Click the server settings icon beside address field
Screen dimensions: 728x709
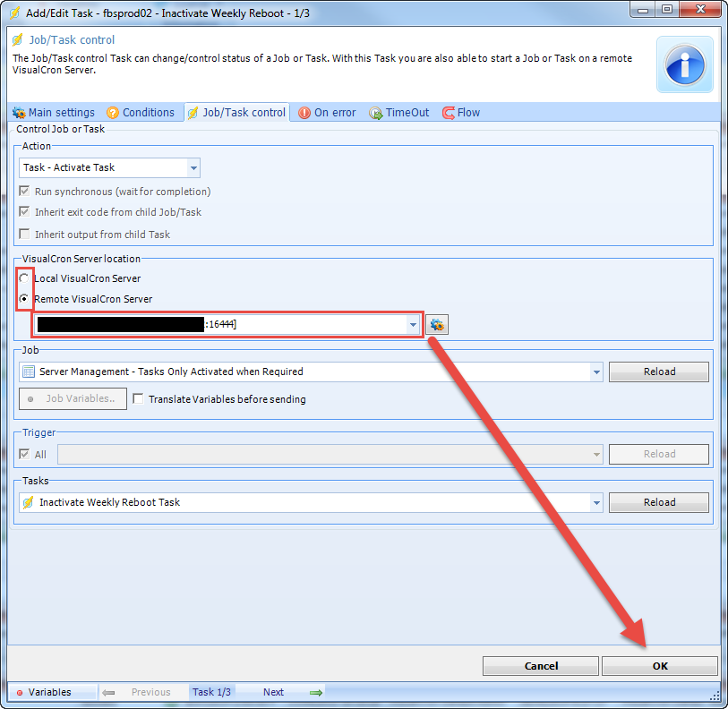tap(437, 324)
